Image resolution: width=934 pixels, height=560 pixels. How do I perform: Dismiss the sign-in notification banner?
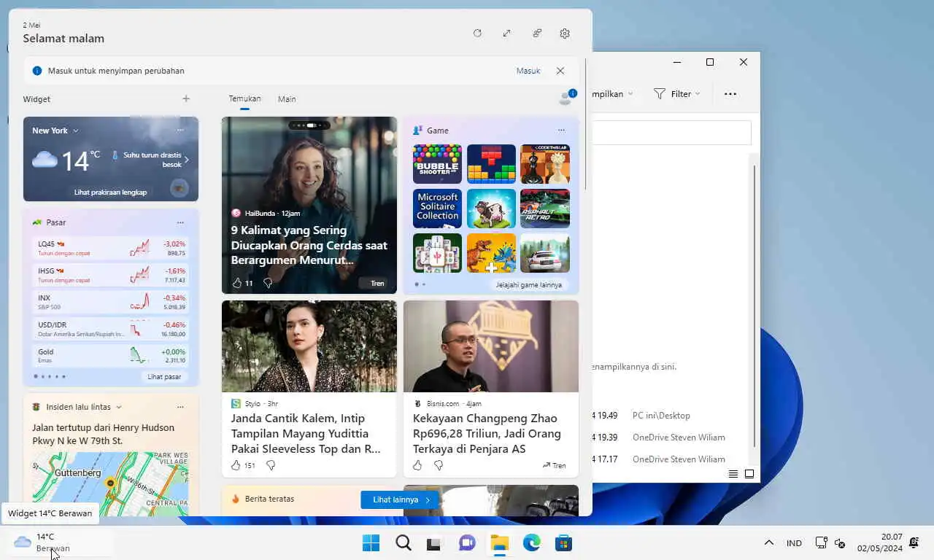pyautogui.click(x=560, y=71)
